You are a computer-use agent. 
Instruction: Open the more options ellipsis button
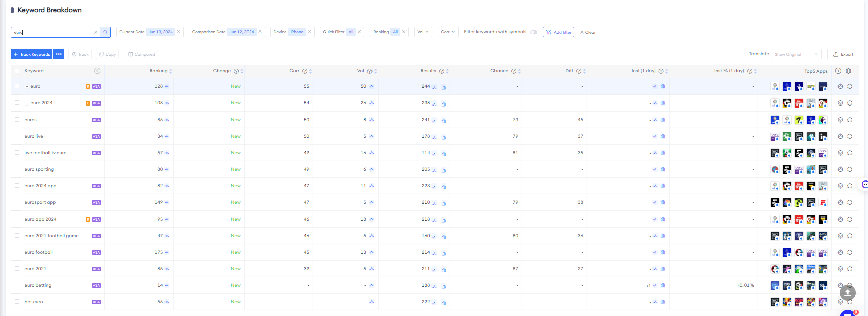59,54
